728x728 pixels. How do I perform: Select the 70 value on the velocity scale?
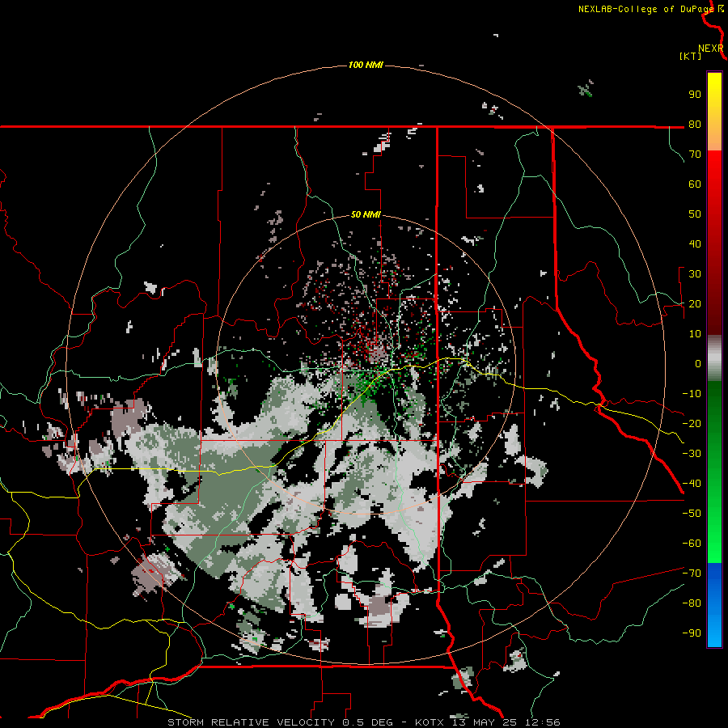[x=695, y=154]
